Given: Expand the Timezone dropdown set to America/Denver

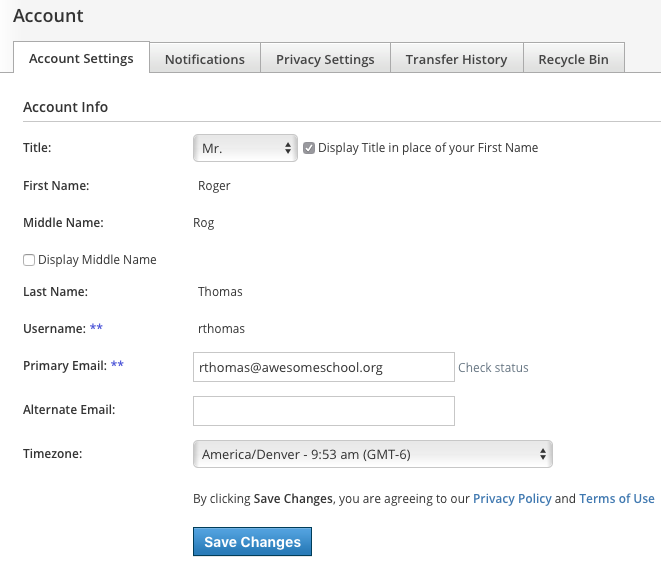Looking at the screenshot, I should point(371,455).
